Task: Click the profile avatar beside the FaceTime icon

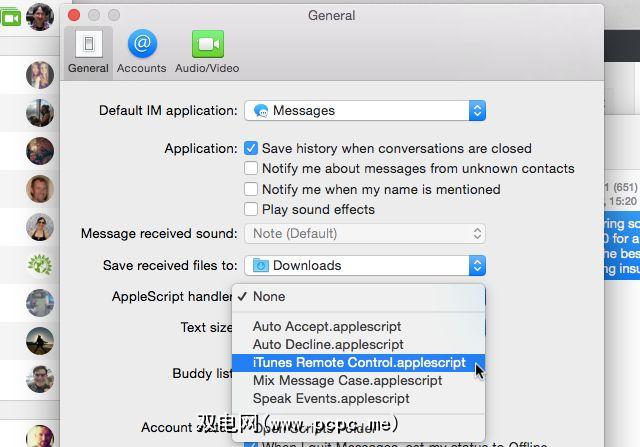Action: point(40,17)
